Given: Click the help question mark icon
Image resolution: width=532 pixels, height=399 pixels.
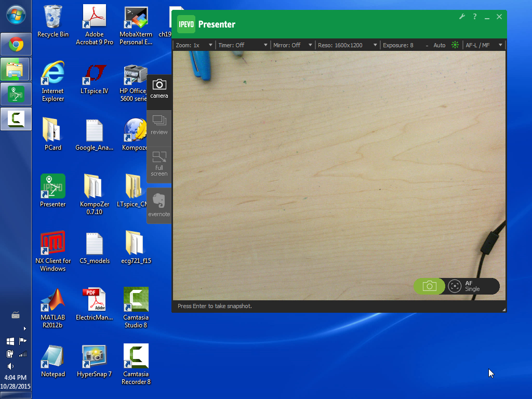Looking at the screenshot, I should point(474,17).
